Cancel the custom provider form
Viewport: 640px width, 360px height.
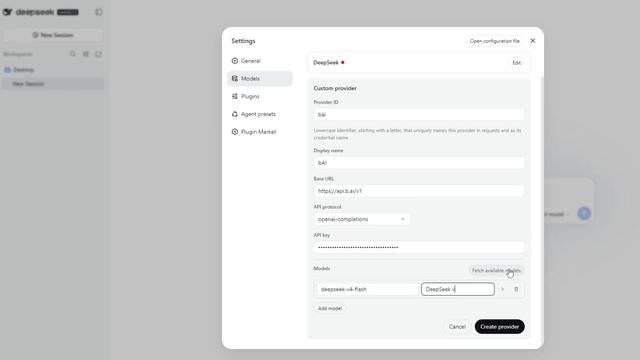457,327
